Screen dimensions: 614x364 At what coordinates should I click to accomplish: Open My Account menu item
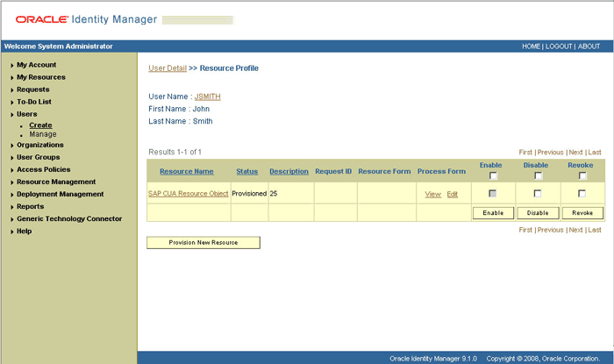(x=37, y=65)
